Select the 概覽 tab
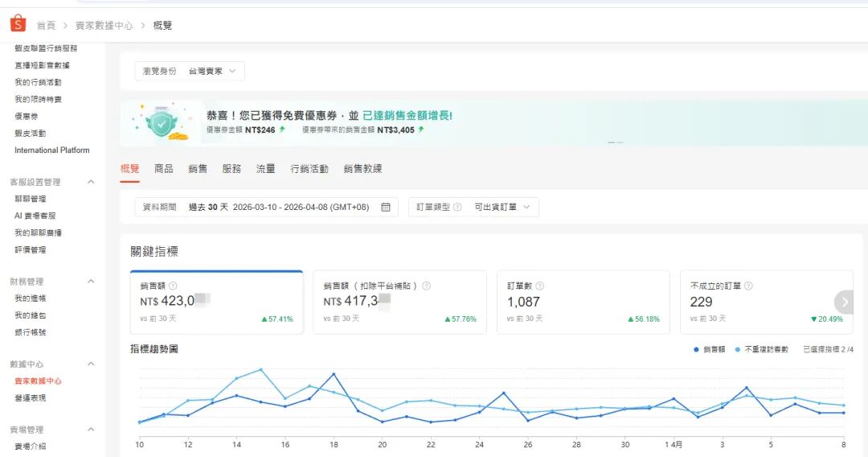The height and width of the screenshot is (457, 868). [x=129, y=168]
